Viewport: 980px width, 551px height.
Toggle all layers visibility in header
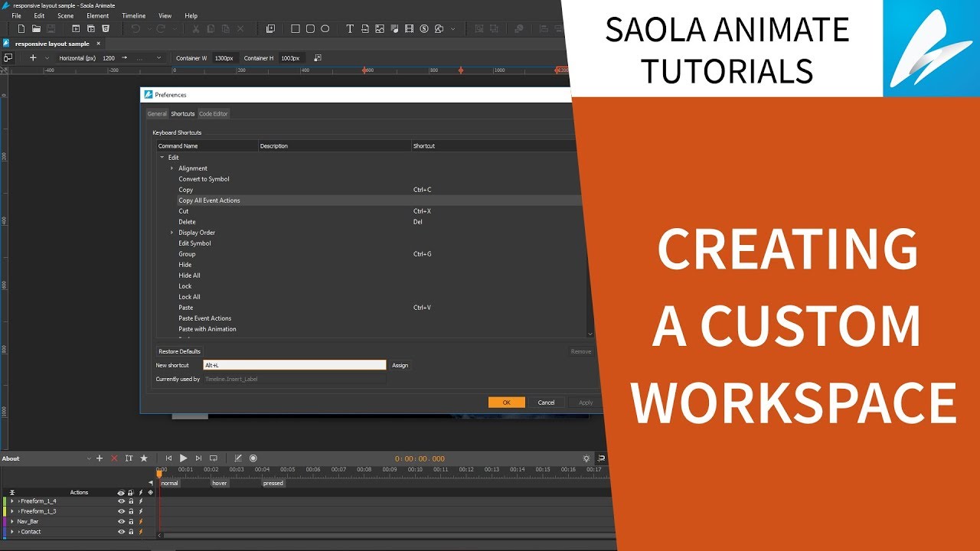121,493
